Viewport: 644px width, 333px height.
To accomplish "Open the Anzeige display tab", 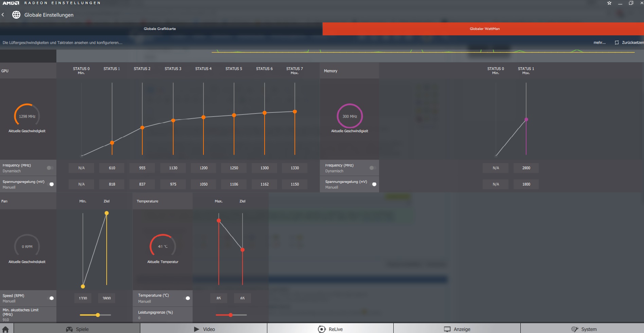I will 457,329.
